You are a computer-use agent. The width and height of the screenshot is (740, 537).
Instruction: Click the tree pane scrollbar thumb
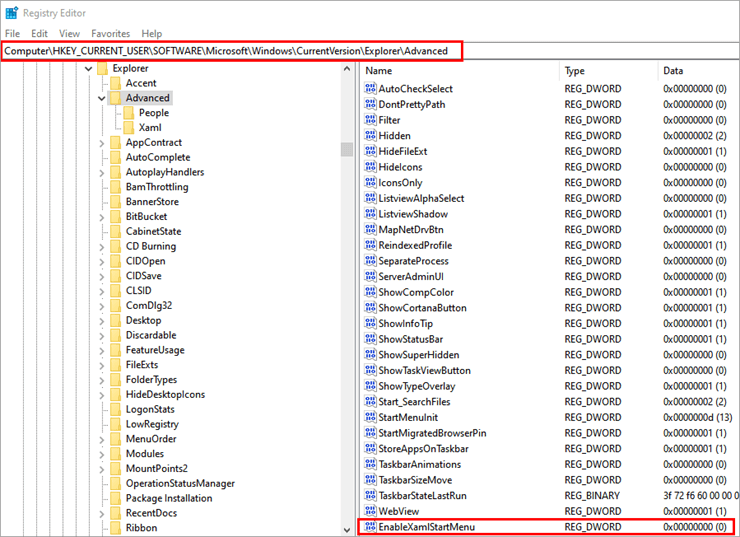pyautogui.click(x=347, y=149)
